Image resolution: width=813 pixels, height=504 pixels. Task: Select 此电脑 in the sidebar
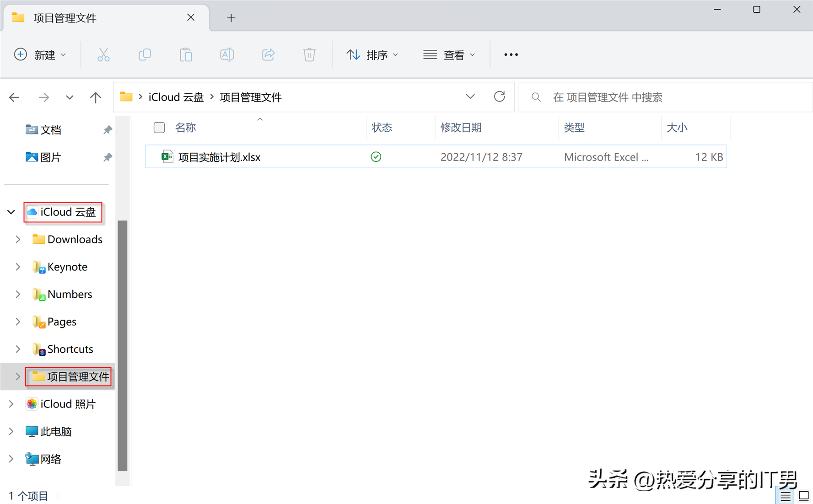[48, 431]
